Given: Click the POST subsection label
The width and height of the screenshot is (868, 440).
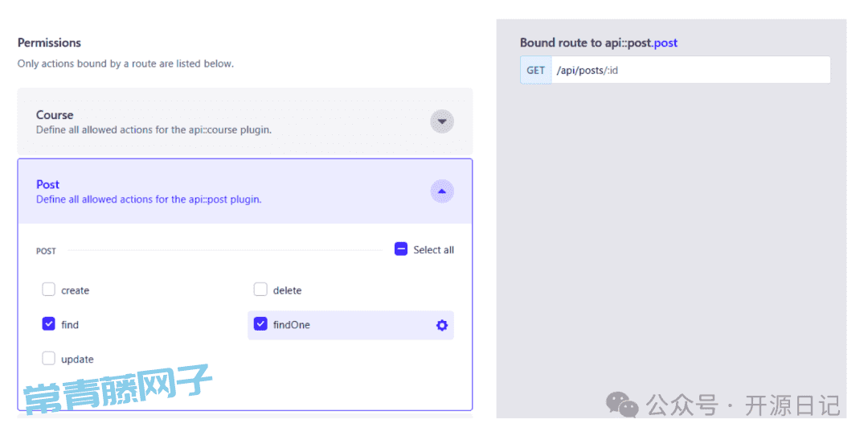Looking at the screenshot, I should (x=46, y=251).
